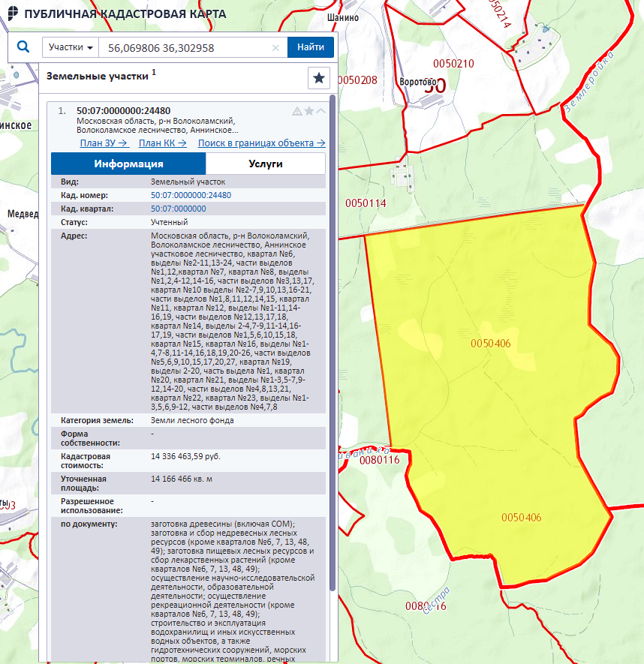Image resolution: width=644 pixels, height=664 pixels.
Task: Open favorites with the star button
Action: [319, 77]
